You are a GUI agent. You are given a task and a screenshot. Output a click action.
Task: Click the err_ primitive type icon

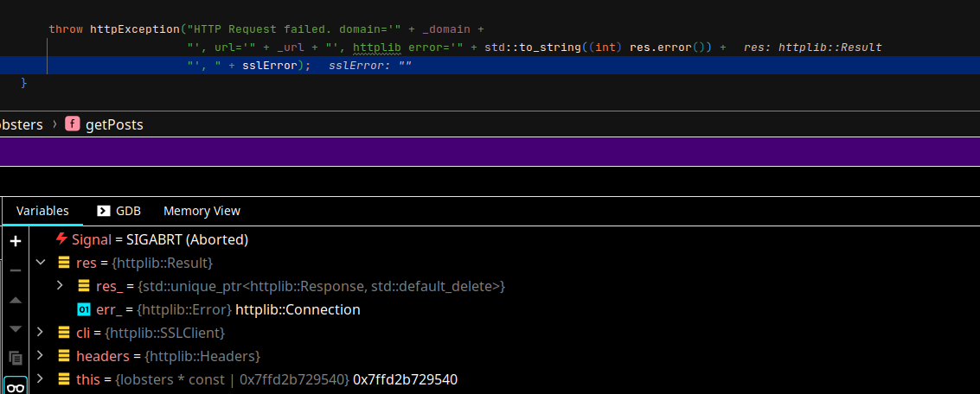coord(84,309)
